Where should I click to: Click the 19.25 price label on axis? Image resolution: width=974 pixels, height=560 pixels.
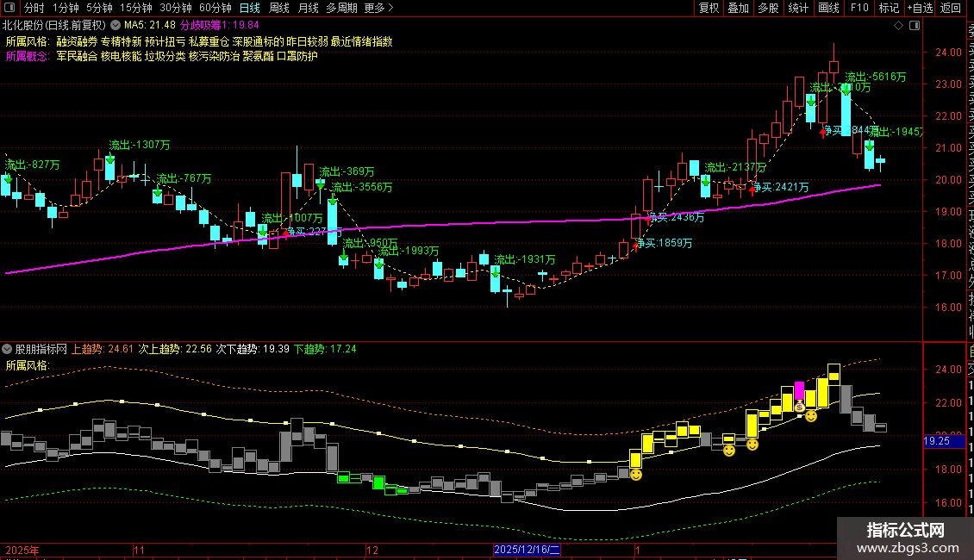[944, 441]
